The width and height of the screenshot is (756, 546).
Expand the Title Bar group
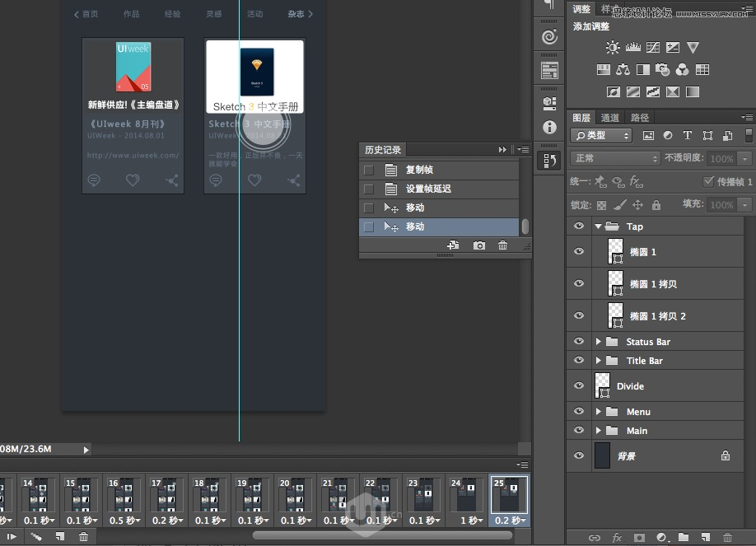[x=599, y=361]
